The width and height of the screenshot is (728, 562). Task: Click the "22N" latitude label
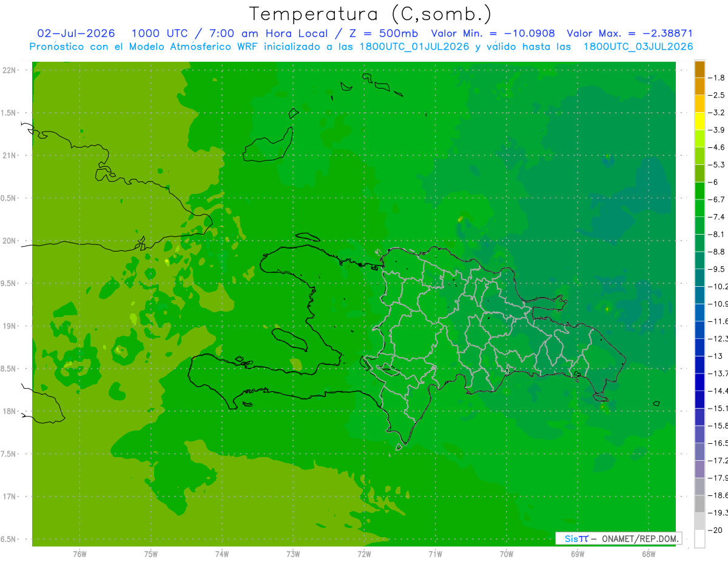(x=9, y=70)
